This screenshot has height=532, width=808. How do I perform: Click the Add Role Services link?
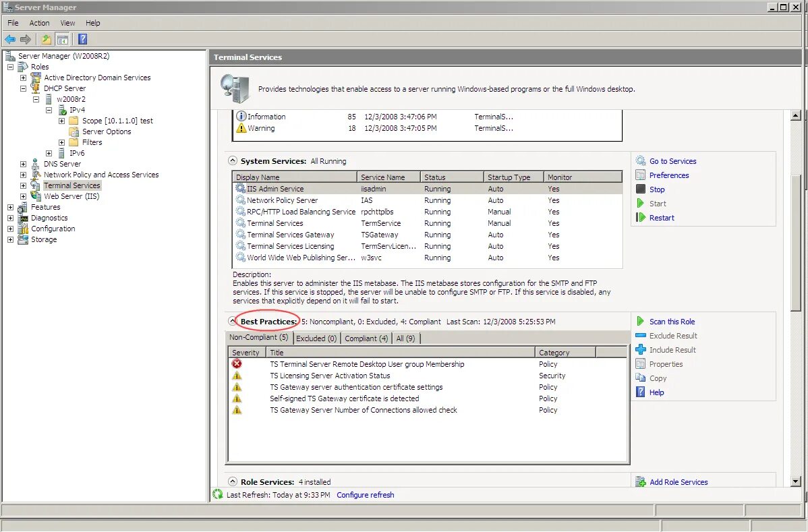679,482
